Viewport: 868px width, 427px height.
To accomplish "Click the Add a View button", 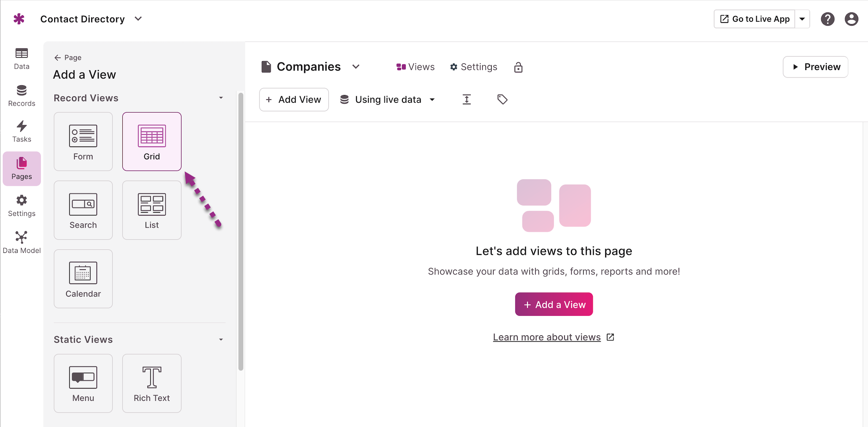I will [554, 304].
